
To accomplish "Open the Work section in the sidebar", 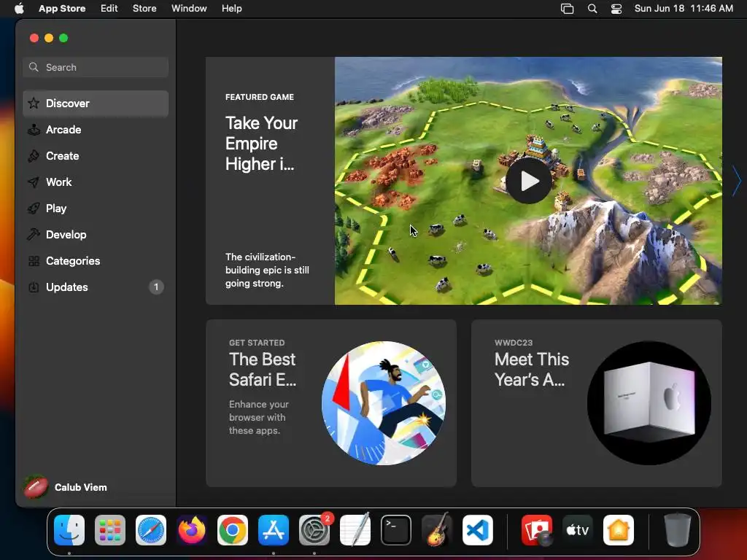I will (96, 182).
